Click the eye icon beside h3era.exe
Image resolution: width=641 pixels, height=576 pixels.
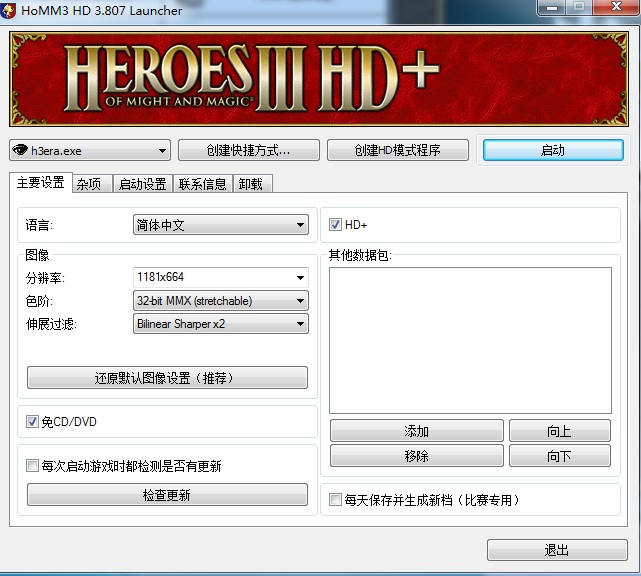click(x=20, y=150)
